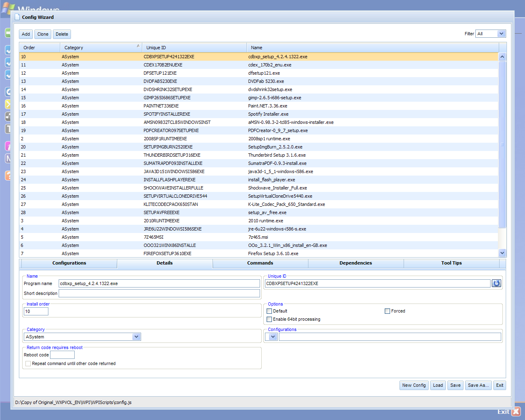
Task: Click in the Configurations text field
Action: click(390, 337)
